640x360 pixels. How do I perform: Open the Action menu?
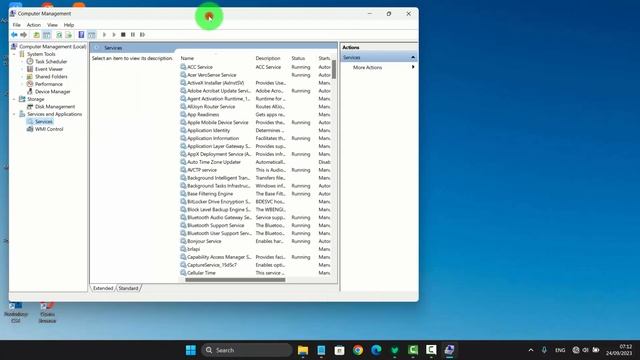[34, 25]
